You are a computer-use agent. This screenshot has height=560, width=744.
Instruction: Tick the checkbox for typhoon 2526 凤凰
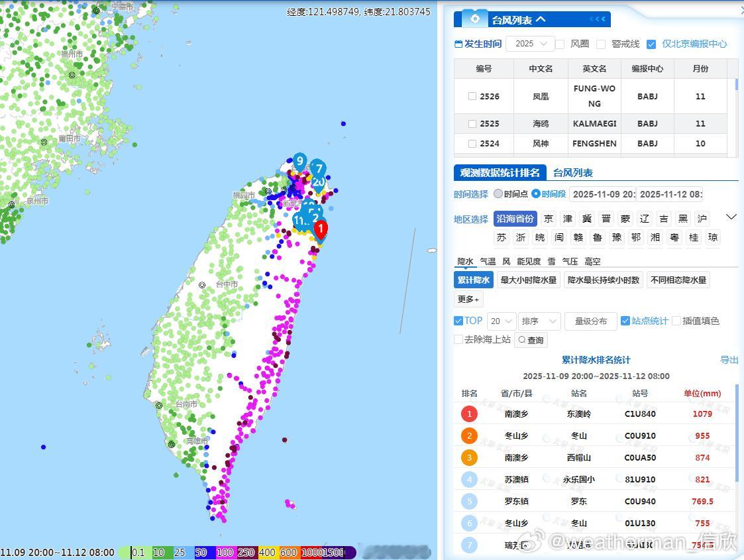472,96
